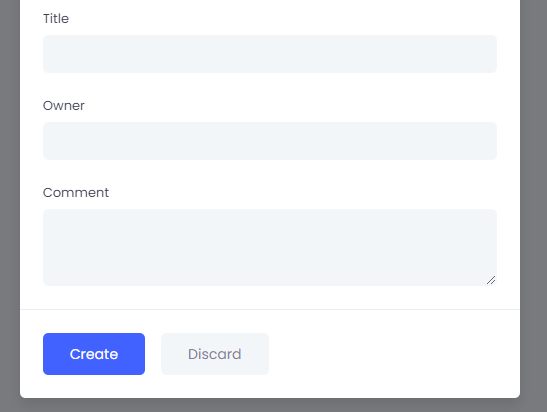The height and width of the screenshot is (412, 547).
Task: Click the diagonal-lines grip in Comment box
Action: pyautogui.click(x=491, y=280)
